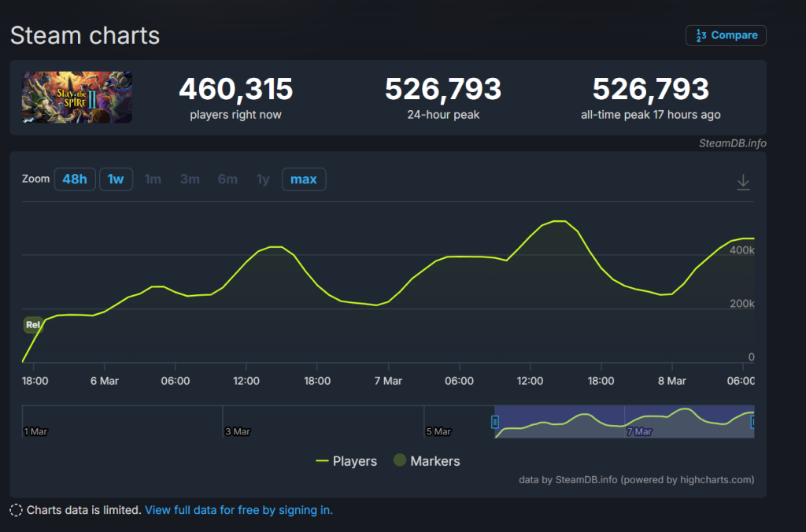This screenshot has width=806, height=532.
Task: Click the 3 Mar area in navigator
Action: 238,430
